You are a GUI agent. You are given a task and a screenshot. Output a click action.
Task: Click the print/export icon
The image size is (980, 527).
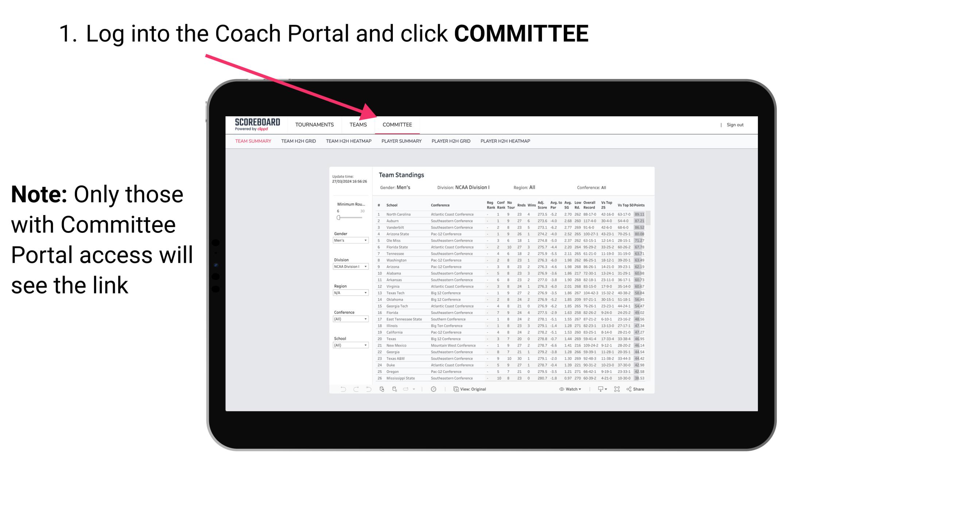click(598, 389)
